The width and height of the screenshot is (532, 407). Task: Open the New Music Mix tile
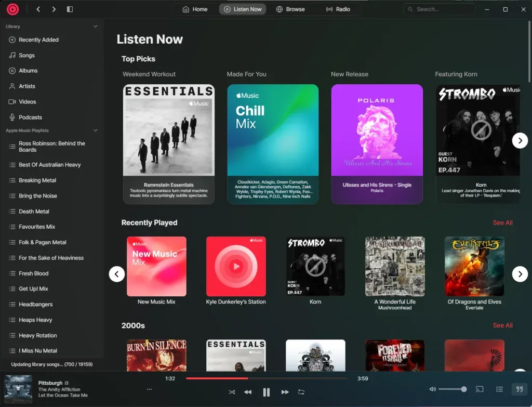[156, 267]
